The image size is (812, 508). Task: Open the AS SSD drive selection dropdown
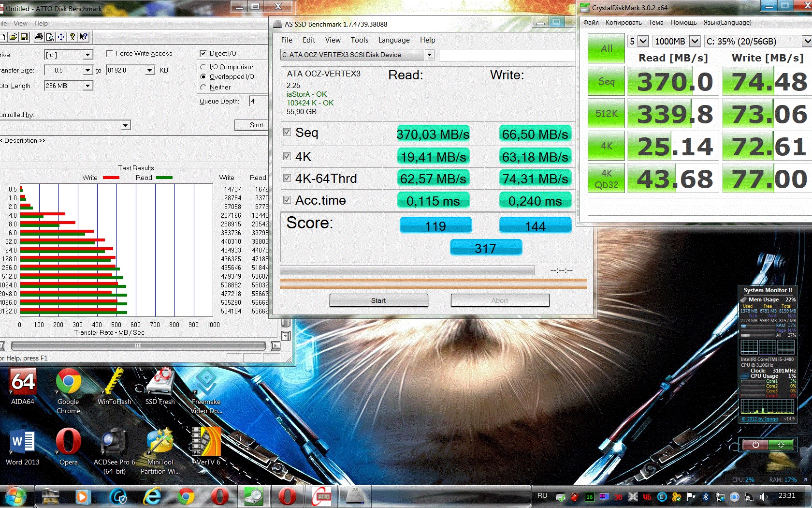[357, 55]
